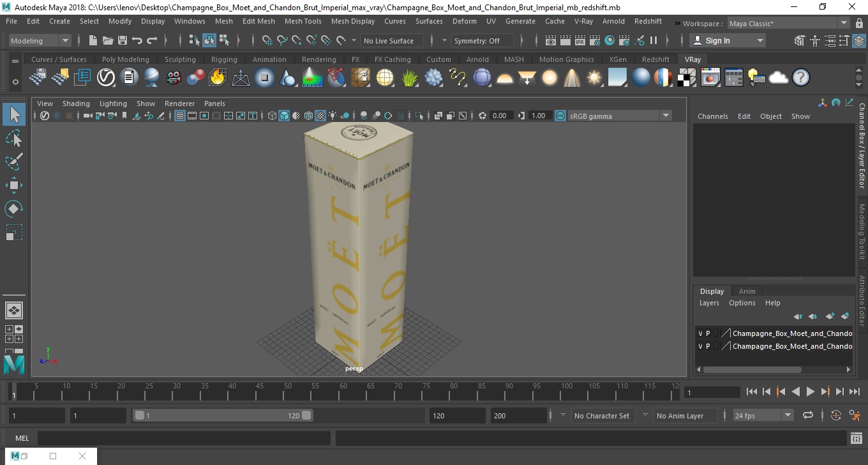Open V-Ray help question mark icon
This screenshot has width=868, height=465.
point(801,78)
